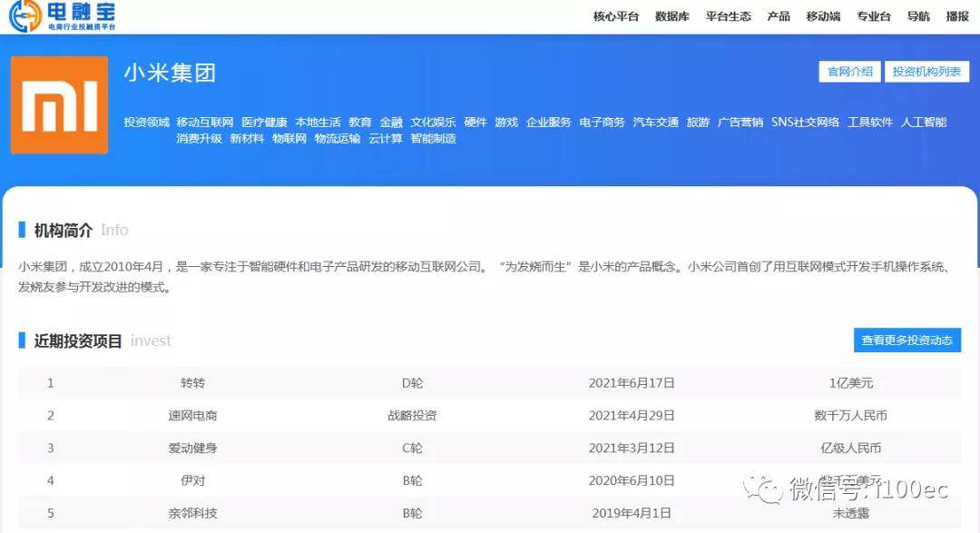Open the 播报 menu

coord(957,16)
